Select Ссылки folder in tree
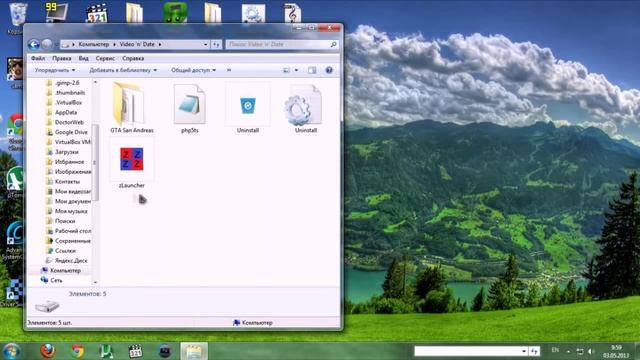The height and width of the screenshot is (360, 640). tap(61, 251)
